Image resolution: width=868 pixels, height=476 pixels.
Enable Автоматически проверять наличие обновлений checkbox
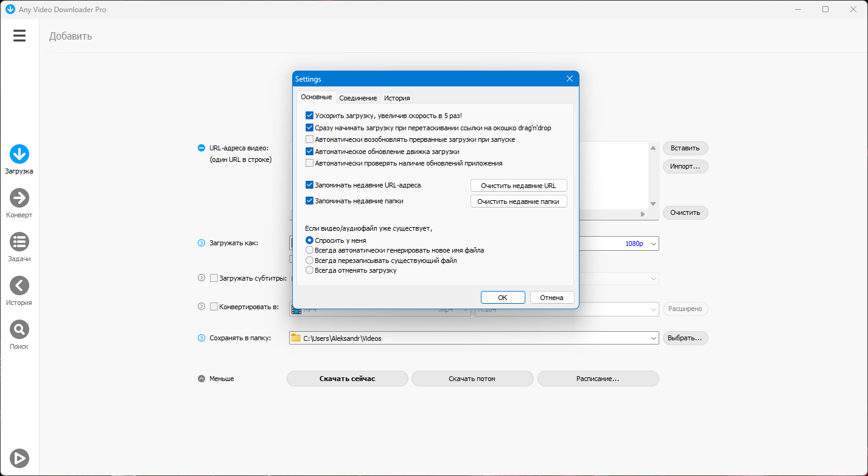[310, 163]
